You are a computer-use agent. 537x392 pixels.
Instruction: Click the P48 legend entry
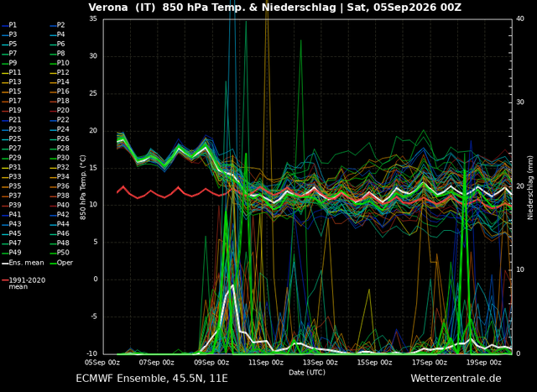(x=60, y=243)
